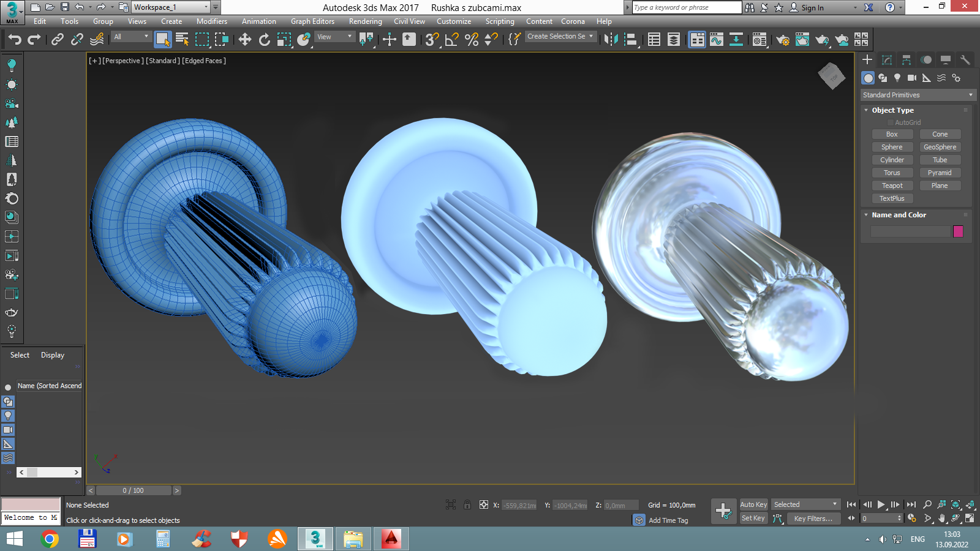Open the Modify panel tab

coord(887,59)
